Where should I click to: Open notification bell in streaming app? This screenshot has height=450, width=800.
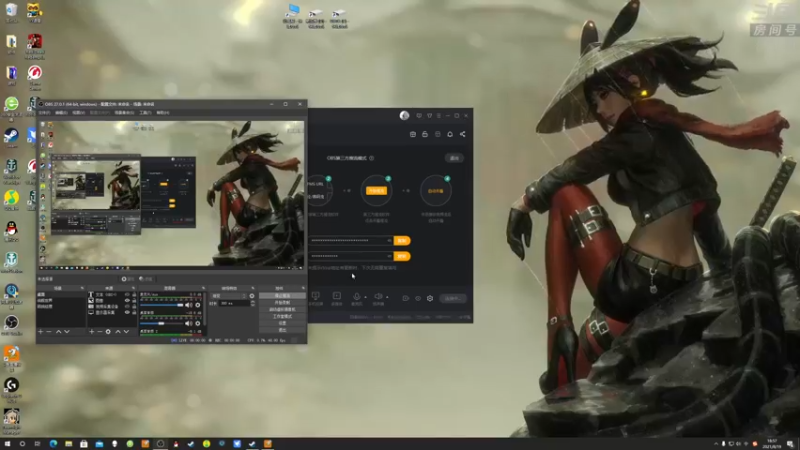click(450, 134)
